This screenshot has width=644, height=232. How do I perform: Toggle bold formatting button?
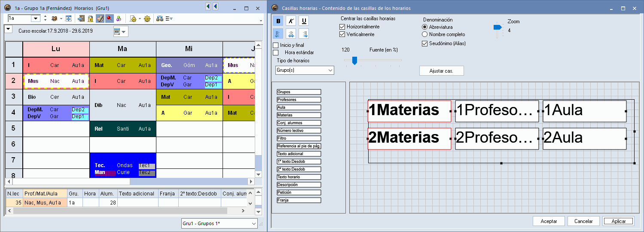[278, 21]
